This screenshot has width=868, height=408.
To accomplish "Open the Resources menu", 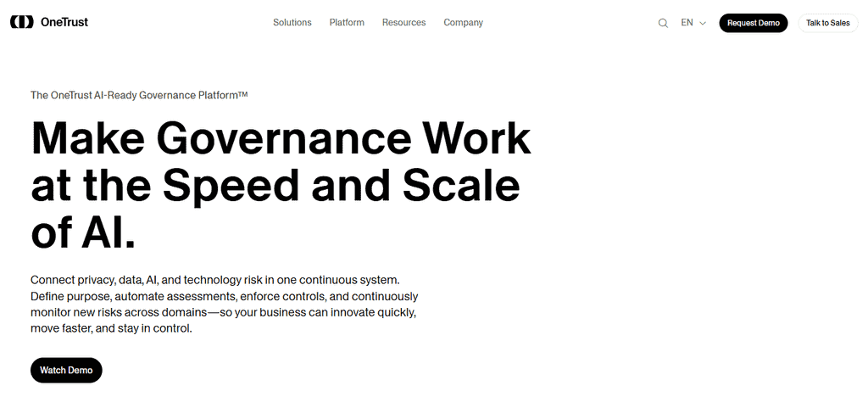I will [x=403, y=23].
